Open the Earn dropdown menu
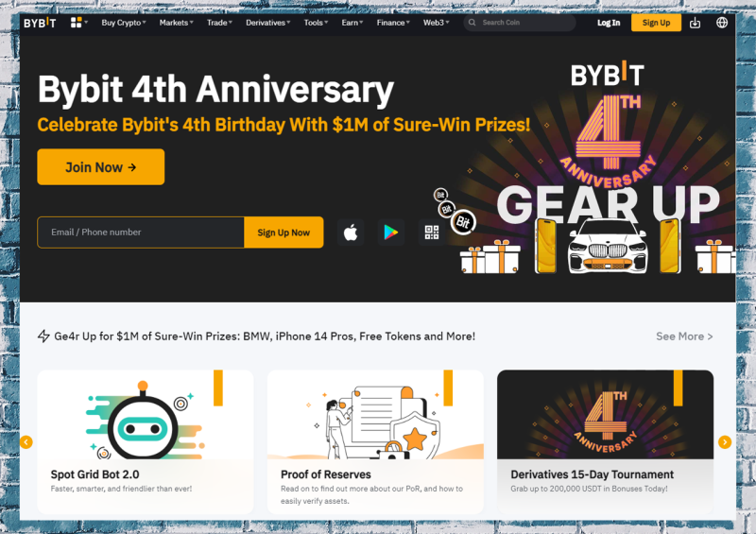 tap(352, 23)
